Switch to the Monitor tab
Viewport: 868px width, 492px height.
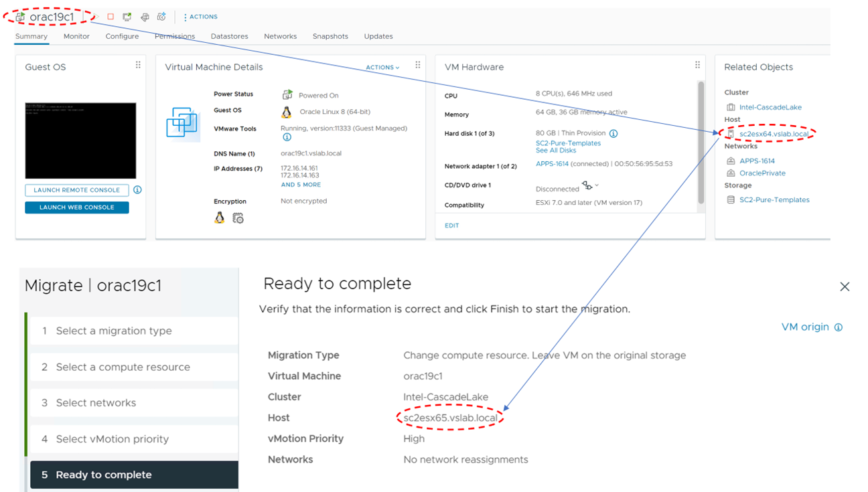click(76, 36)
